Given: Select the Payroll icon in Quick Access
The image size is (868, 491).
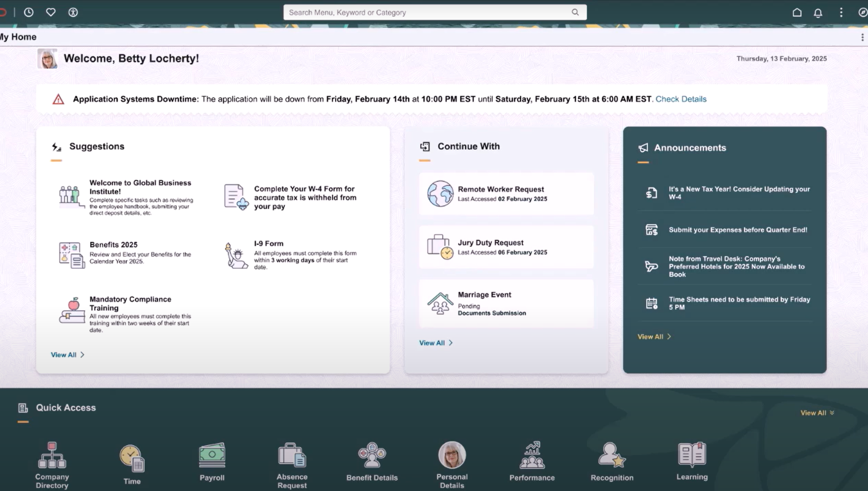Looking at the screenshot, I should click(x=211, y=456).
